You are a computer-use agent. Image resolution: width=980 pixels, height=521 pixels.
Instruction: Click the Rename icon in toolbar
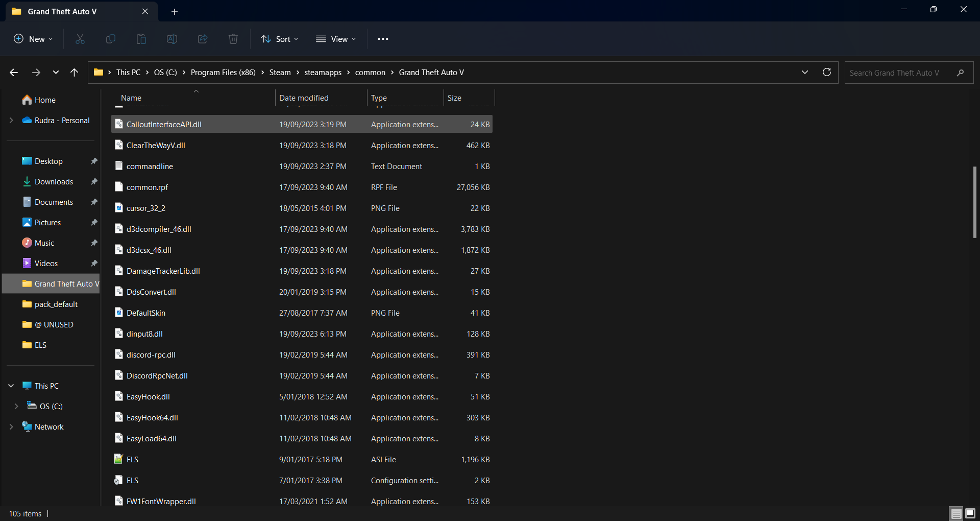pyautogui.click(x=172, y=39)
